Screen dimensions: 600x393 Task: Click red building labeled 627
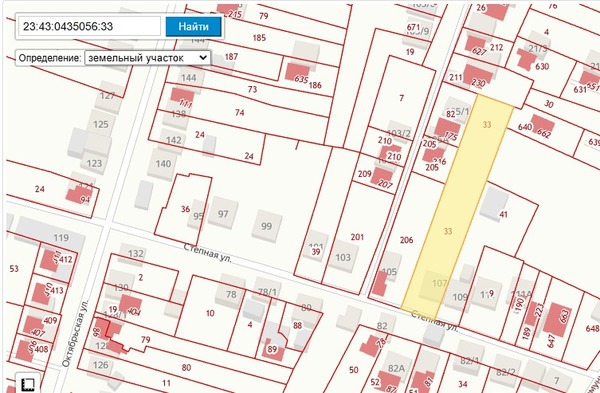(477, 46)
